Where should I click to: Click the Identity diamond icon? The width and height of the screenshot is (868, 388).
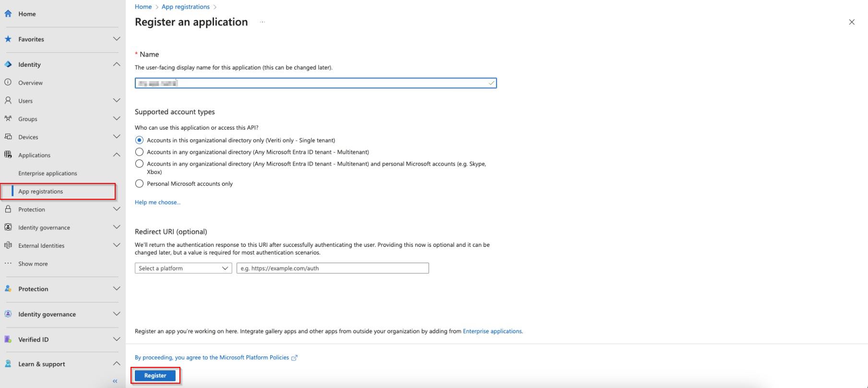coord(8,64)
